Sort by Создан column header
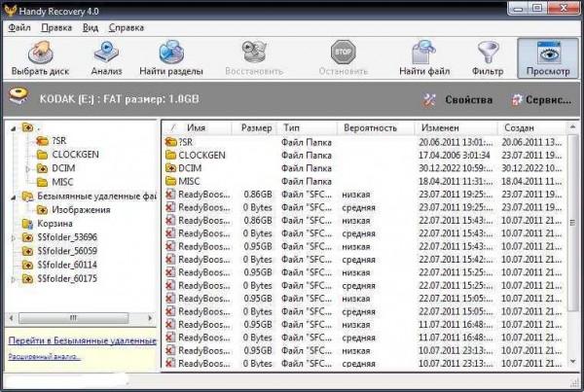 click(x=531, y=127)
